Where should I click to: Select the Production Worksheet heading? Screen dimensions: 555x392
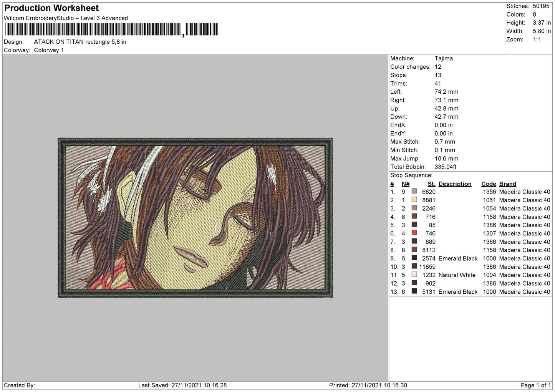[x=51, y=8]
